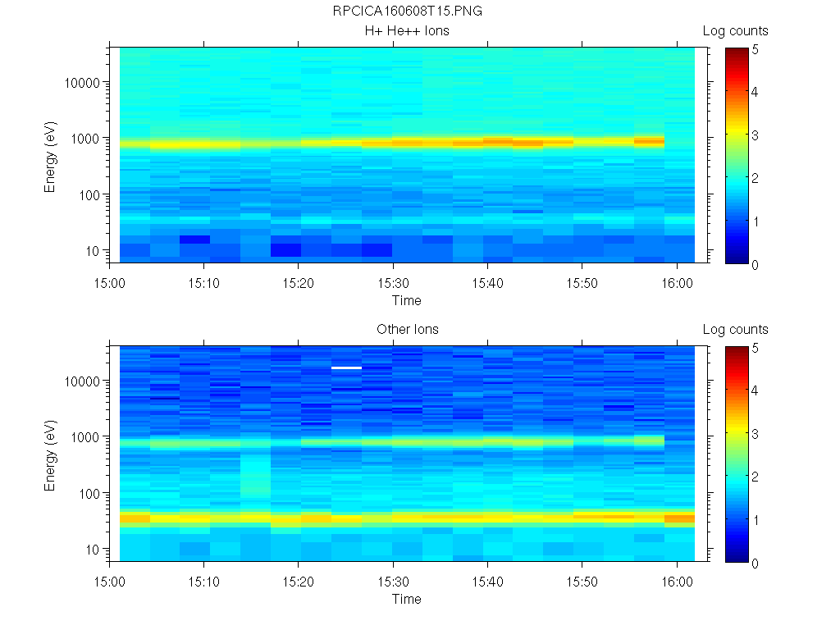
Task: Click 15:10 tick label of Other Ions plot
Action: [203, 582]
